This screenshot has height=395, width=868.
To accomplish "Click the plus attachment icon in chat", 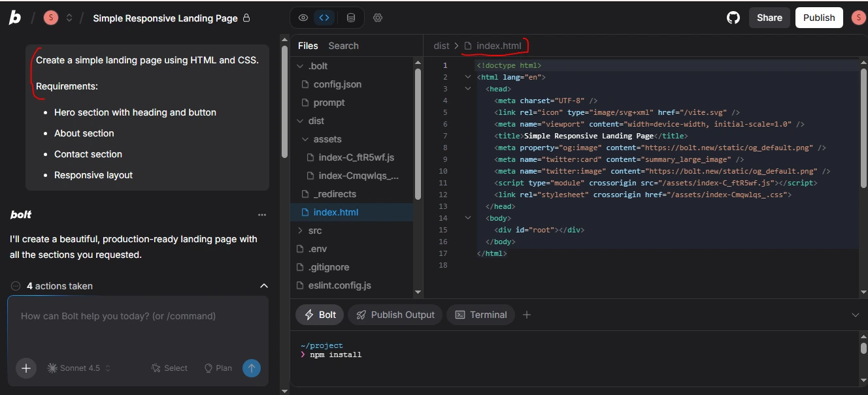I will tap(26, 368).
